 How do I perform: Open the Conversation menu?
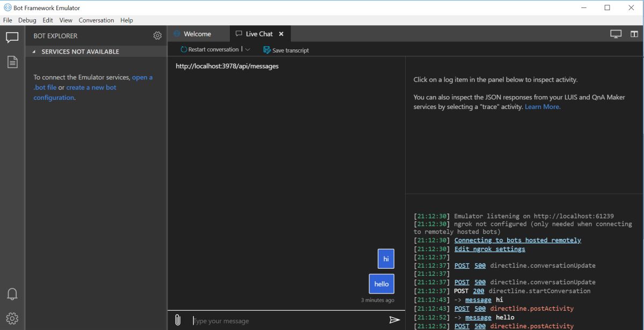96,20
